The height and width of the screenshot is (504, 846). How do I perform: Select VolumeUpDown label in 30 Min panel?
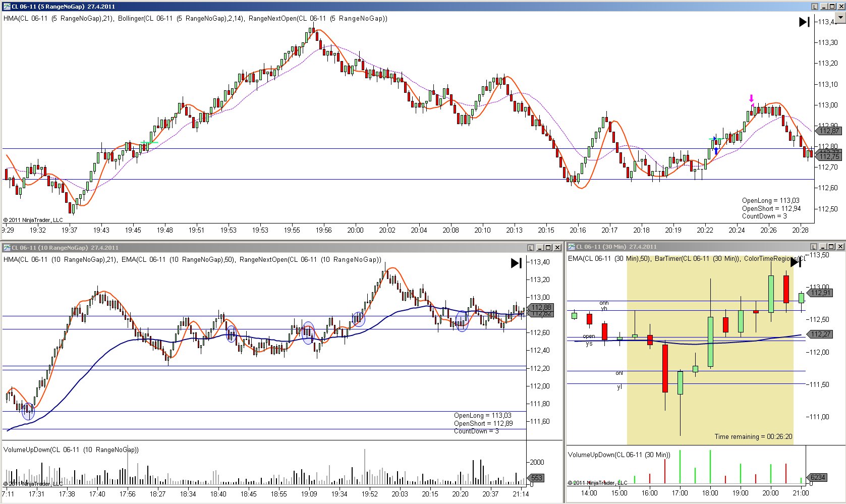[x=619, y=455]
